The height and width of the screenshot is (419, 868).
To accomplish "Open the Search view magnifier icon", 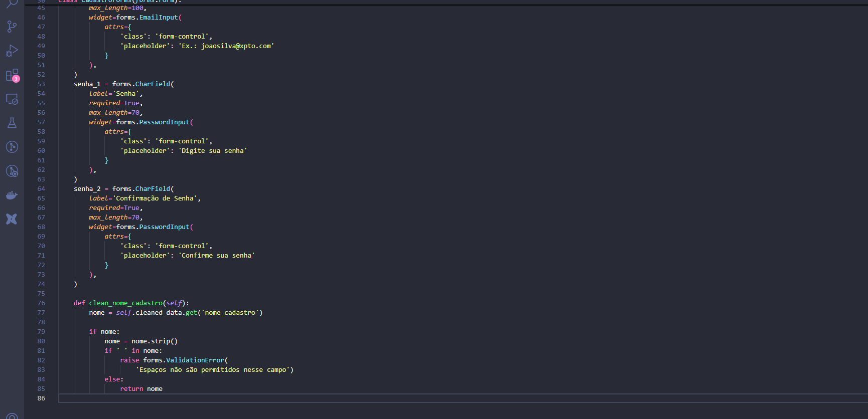I will click(12, 4).
